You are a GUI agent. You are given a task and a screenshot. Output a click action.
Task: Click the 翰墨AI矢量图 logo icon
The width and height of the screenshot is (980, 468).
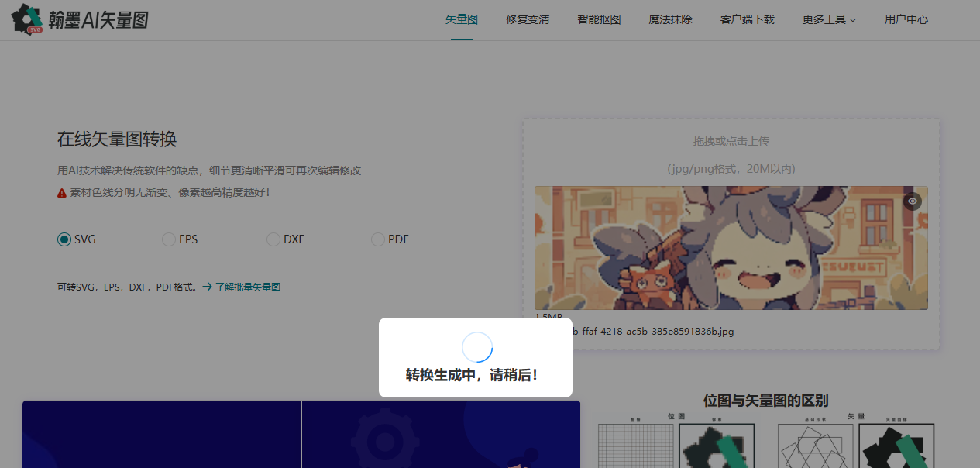click(26, 19)
